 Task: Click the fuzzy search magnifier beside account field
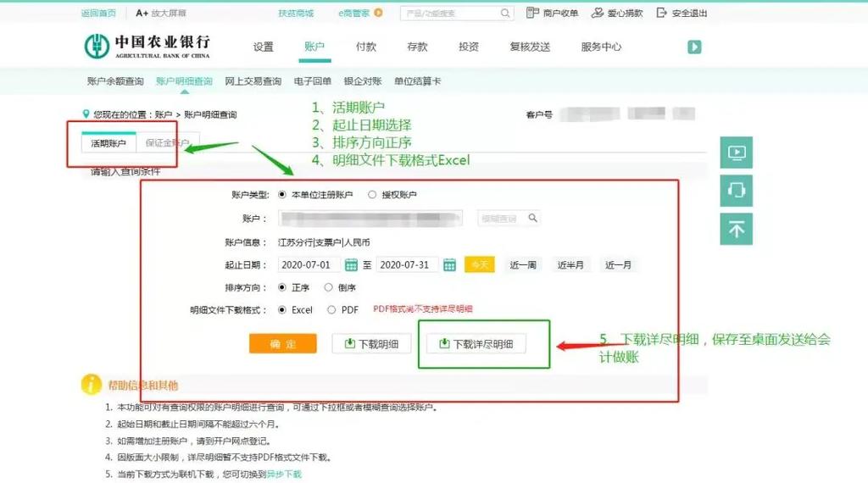tap(532, 218)
